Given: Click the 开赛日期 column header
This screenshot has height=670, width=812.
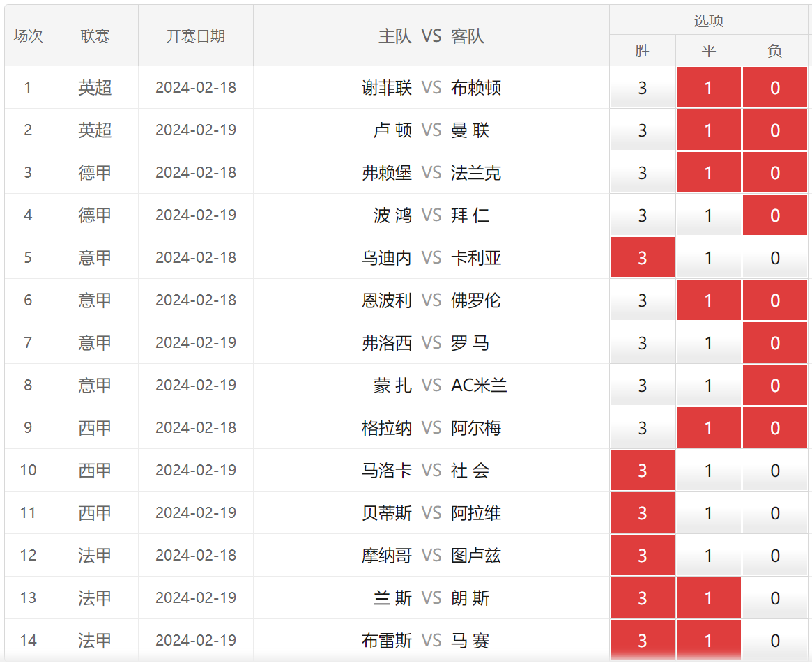Looking at the screenshot, I should (195, 36).
